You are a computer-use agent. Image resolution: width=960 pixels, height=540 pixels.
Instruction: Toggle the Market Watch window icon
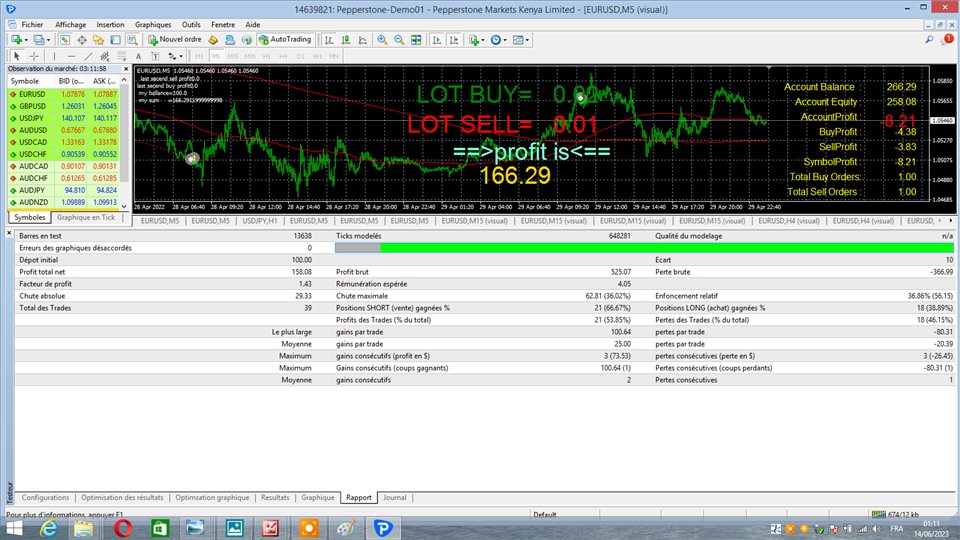(64, 40)
